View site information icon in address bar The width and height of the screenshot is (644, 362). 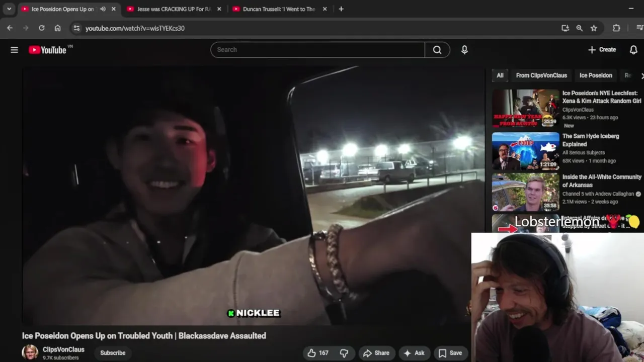click(76, 28)
